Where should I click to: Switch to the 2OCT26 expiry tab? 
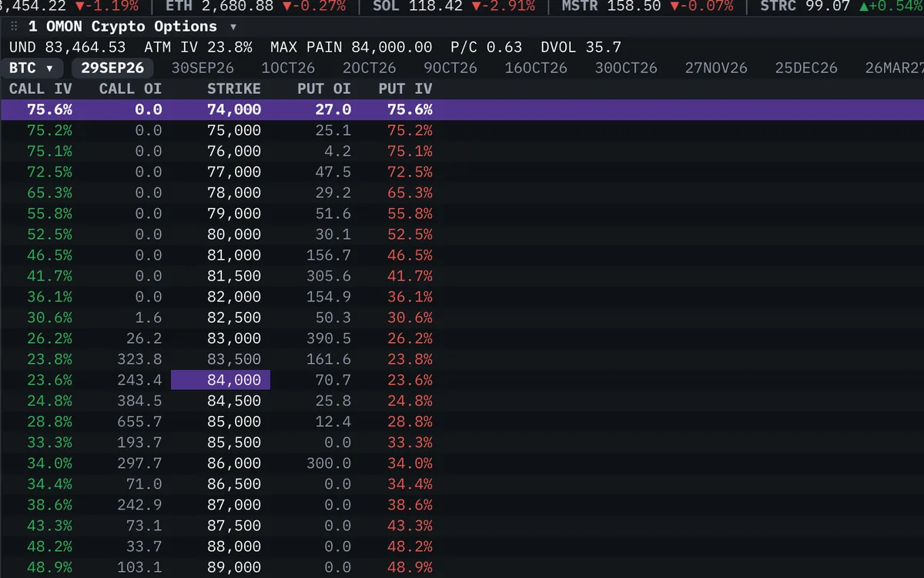click(x=370, y=68)
